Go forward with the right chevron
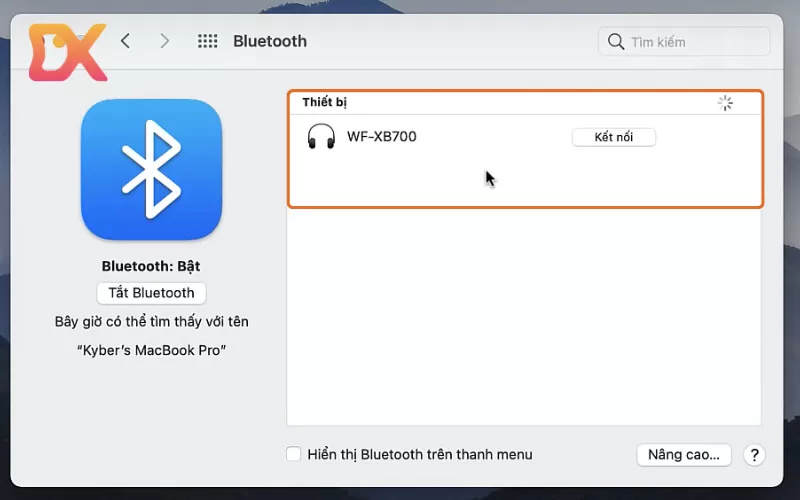 (x=164, y=41)
